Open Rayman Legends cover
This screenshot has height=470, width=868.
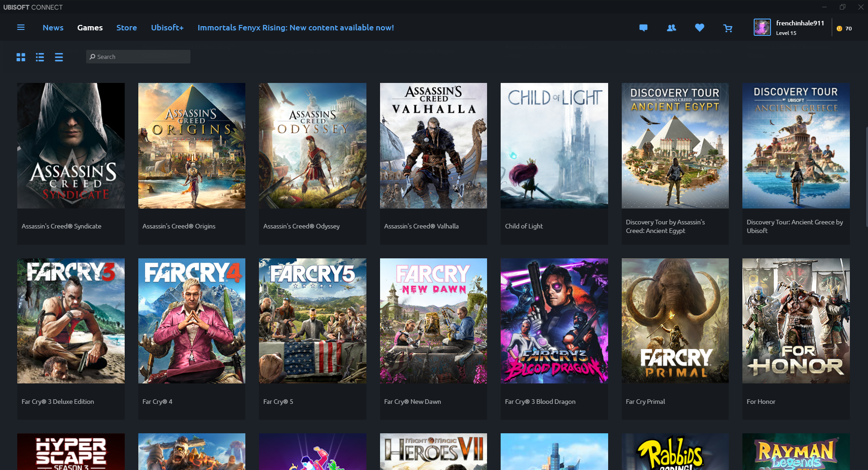click(x=796, y=451)
